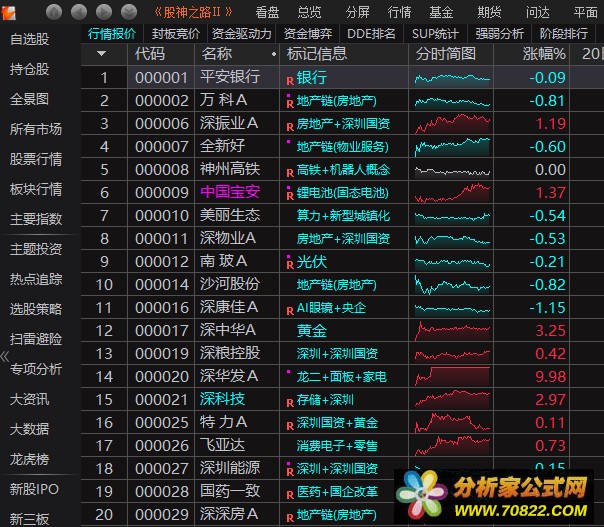604x527 pixels.
Task: Click R marker icon on 深振业A row
Action: click(290, 127)
